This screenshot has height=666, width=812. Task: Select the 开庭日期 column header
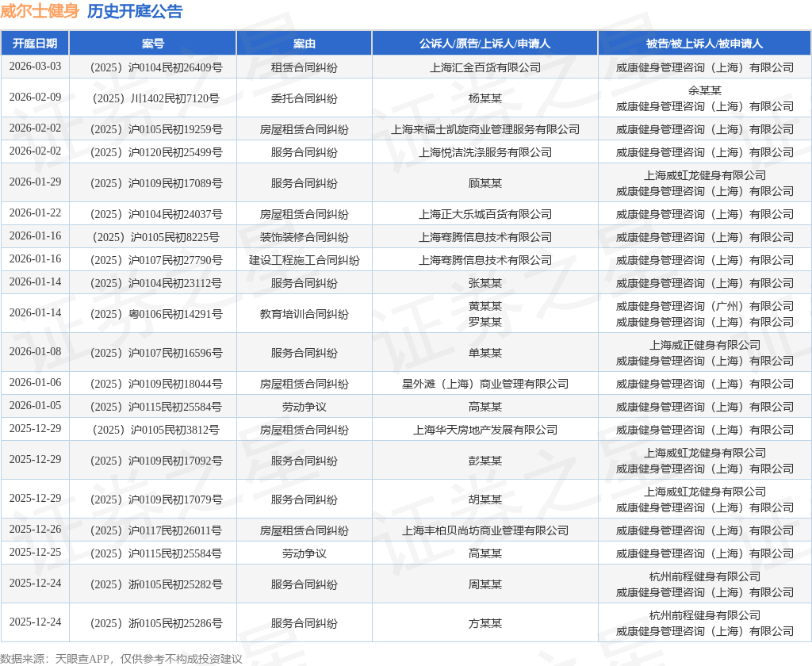click(35, 44)
